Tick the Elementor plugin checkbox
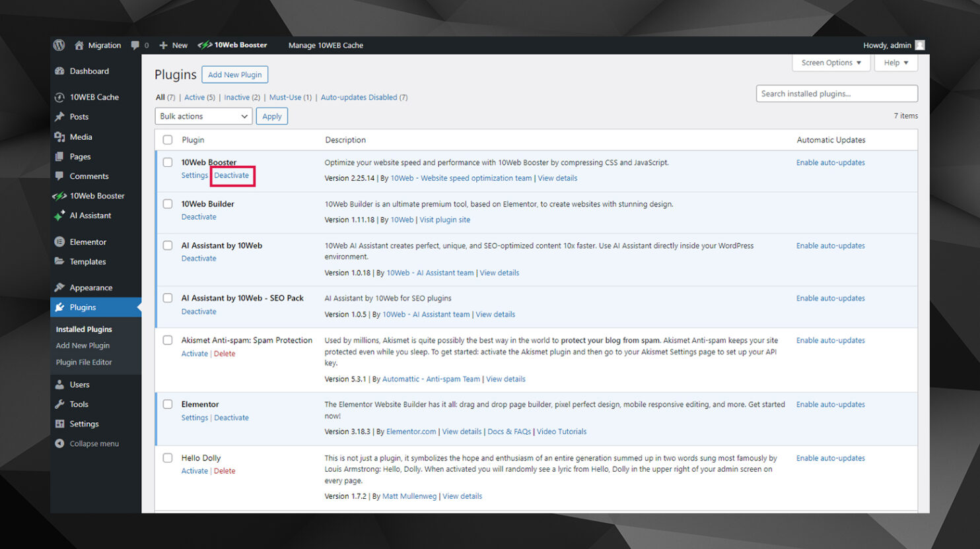Screen dimensions: 980x549 (167, 404)
